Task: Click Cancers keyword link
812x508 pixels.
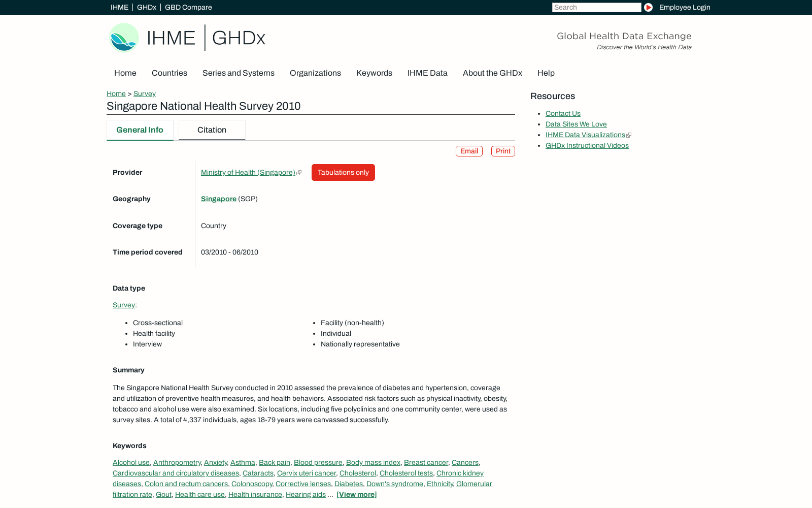Action: (x=465, y=462)
